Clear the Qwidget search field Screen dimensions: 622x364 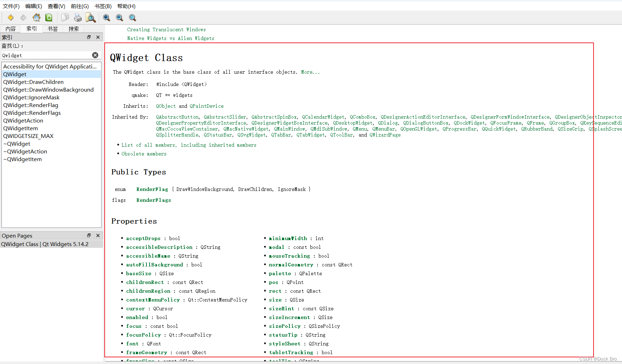pos(95,55)
